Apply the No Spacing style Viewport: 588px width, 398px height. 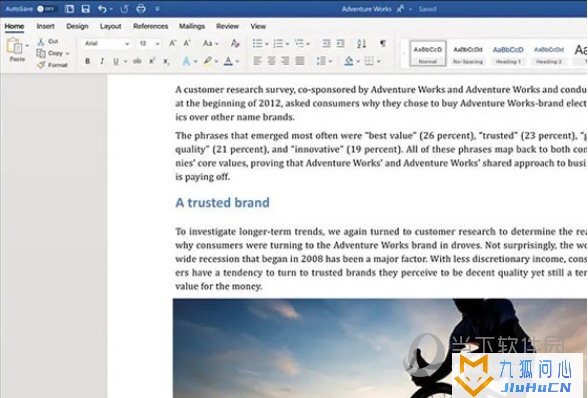point(468,54)
